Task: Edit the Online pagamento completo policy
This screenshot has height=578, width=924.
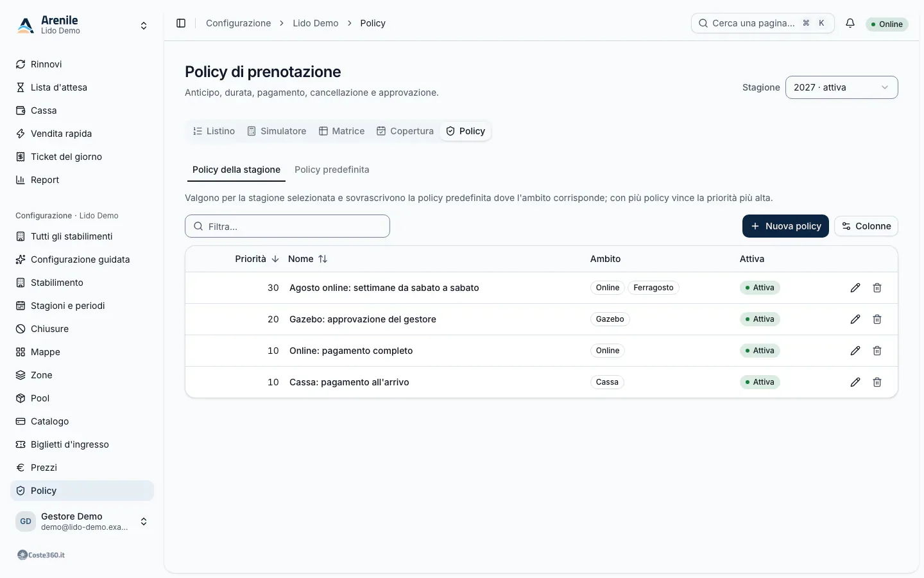Action: 855,351
